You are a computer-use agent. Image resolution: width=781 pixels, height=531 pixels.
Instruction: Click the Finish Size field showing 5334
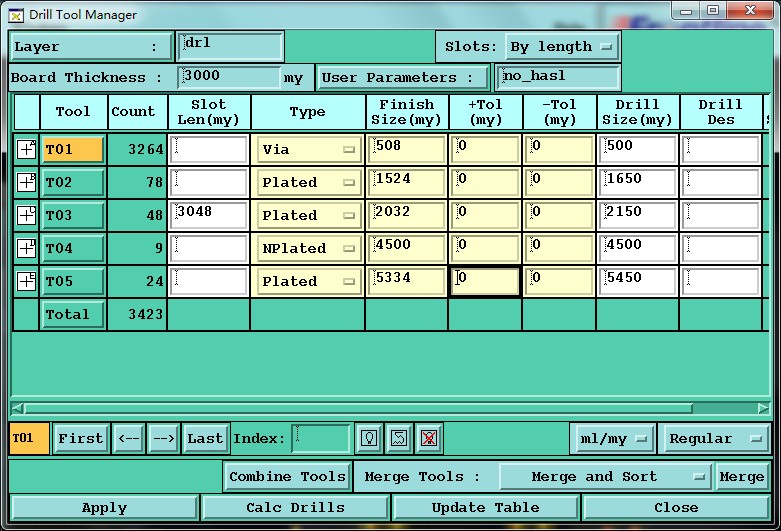(x=406, y=281)
